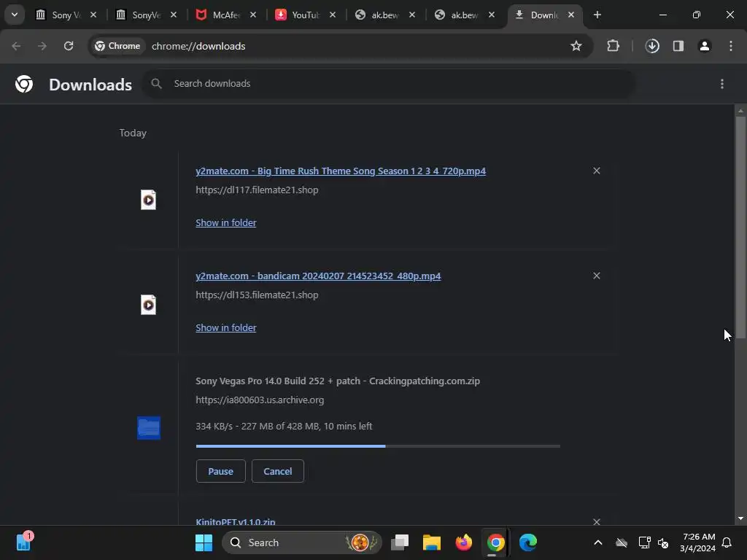The image size is (747, 560).
Task: Click the Chrome logo beside Downloads
Action: (24, 84)
